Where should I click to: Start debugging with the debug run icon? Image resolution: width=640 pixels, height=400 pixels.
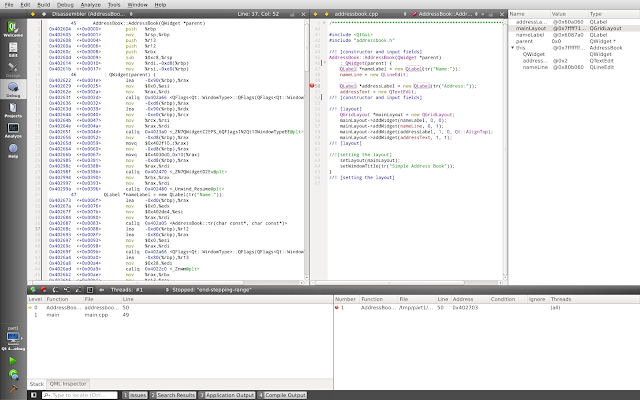13,375
